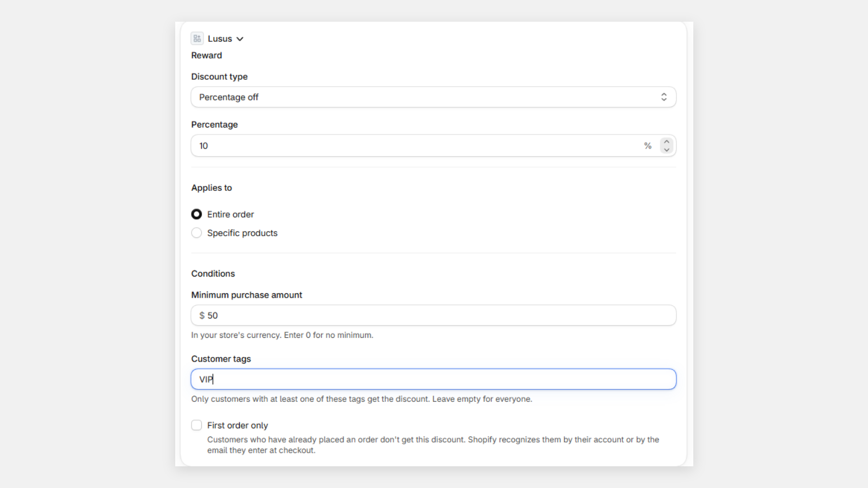The height and width of the screenshot is (488, 868).
Task: Select the Specific products option
Action: pyautogui.click(x=196, y=233)
